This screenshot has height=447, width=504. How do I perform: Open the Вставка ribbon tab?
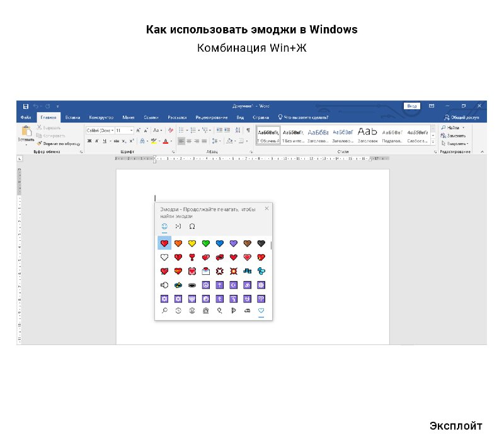[72, 117]
